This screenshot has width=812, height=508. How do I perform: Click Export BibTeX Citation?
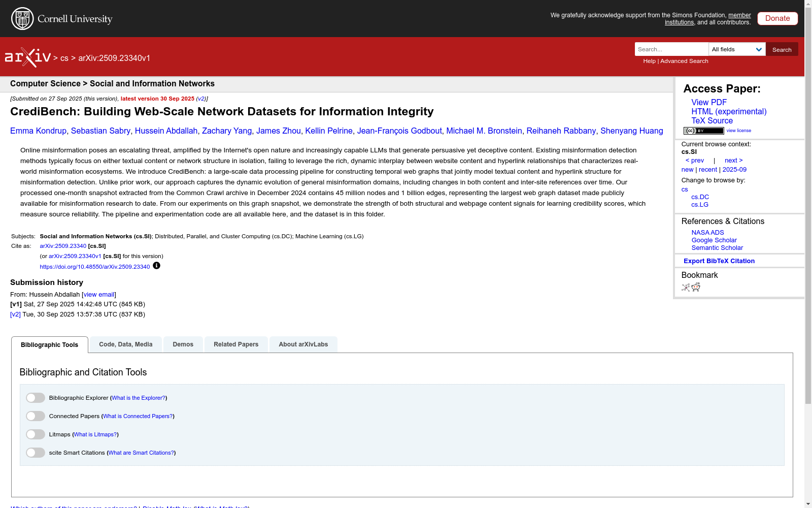click(719, 261)
